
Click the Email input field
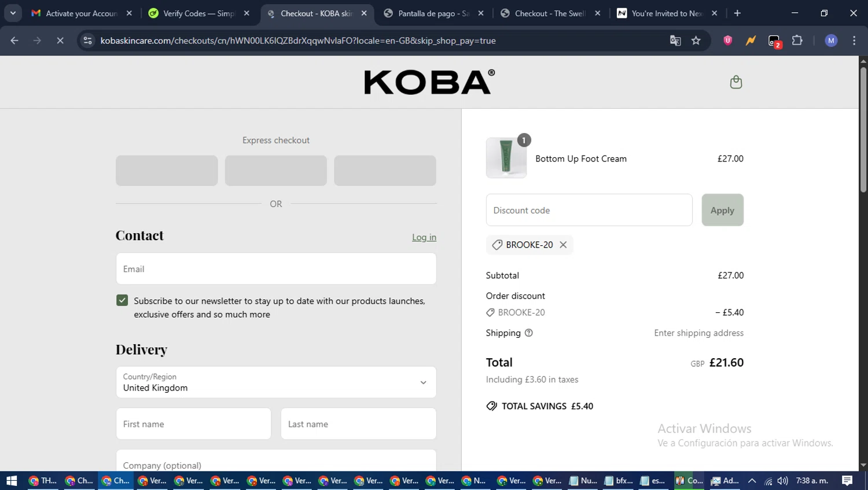click(x=276, y=268)
